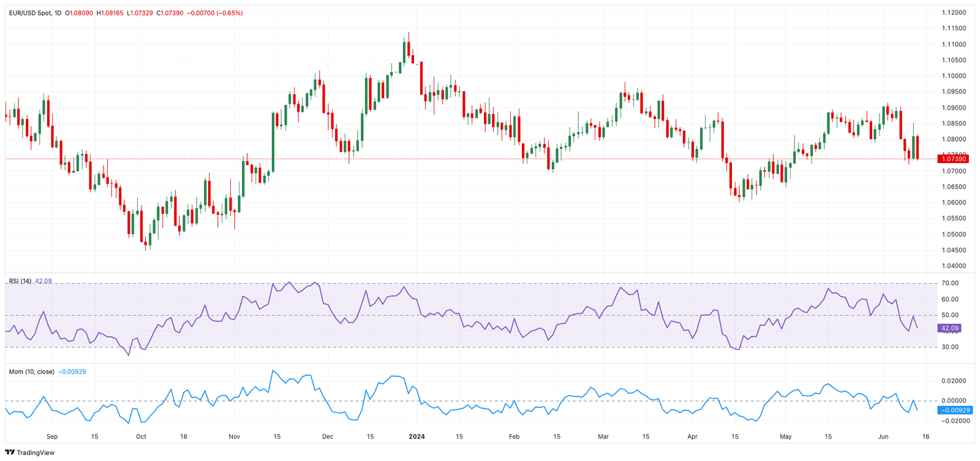
Task: Click the TradingView logo icon
Action: coord(10,452)
